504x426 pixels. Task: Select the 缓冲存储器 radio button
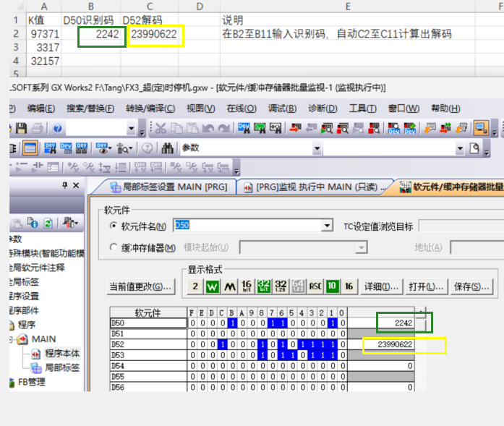113,248
